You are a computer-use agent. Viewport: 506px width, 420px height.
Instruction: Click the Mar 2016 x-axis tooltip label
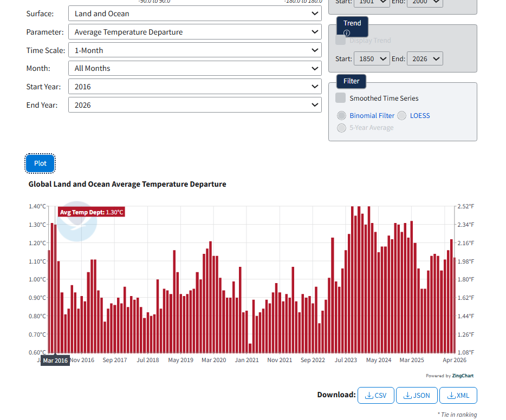55,360
